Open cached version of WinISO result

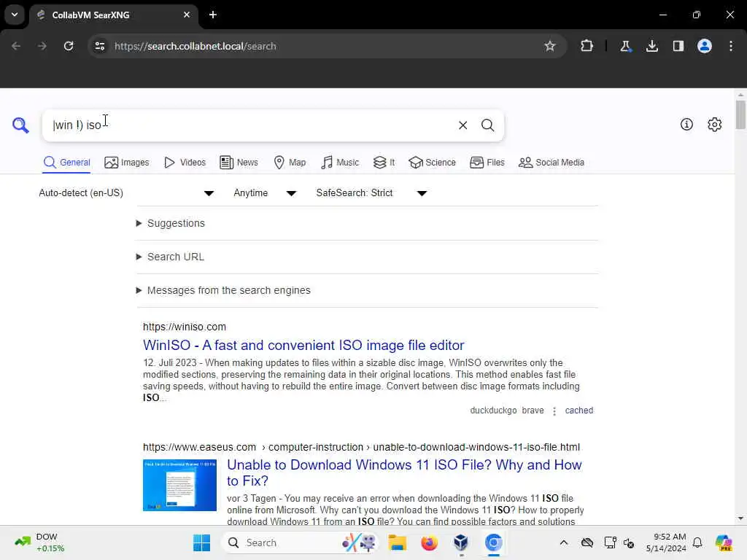pos(578,411)
